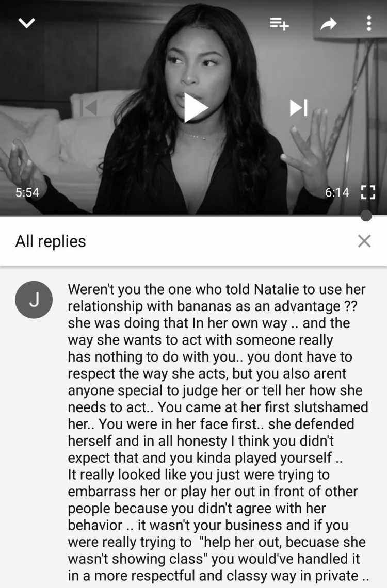
Task: Skip to the next video
Action: click(299, 107)
